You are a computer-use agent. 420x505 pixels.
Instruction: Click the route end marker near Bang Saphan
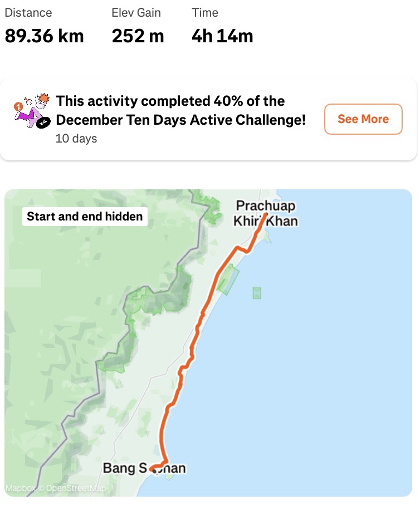[153, 468]
